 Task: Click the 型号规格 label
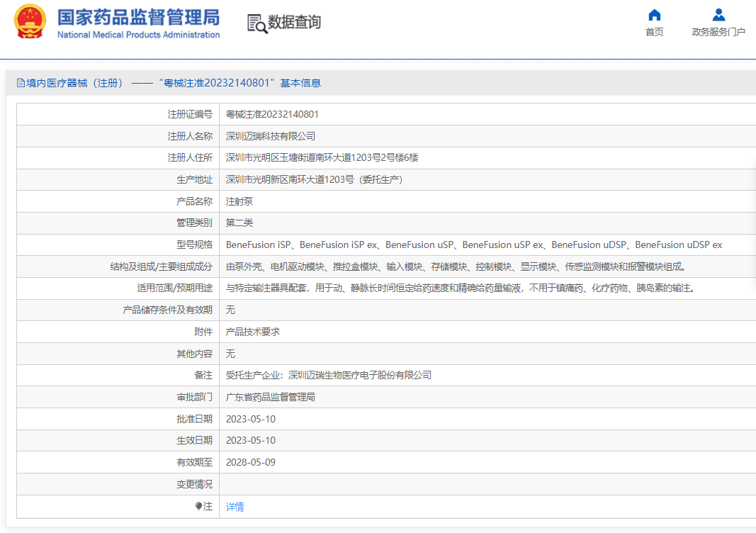(194, 245)
